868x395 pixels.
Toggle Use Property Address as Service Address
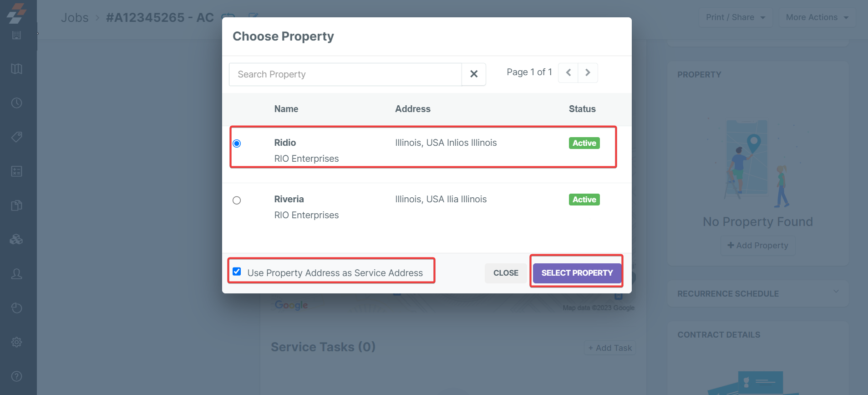coord(237,272)
